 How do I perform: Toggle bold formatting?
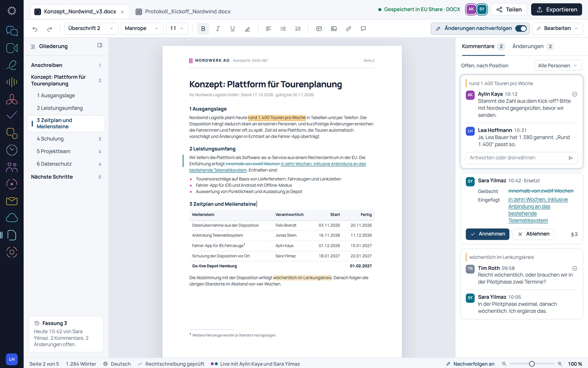tap(203, 29)
